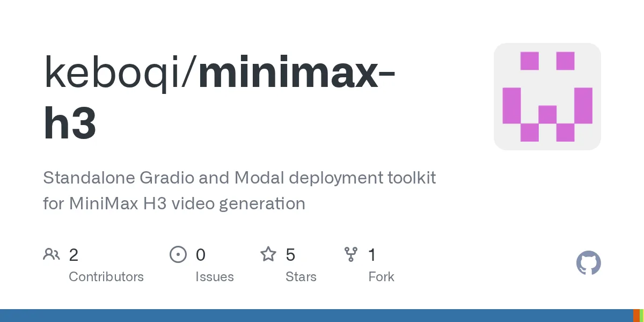The image size is (644, 322).
Task: Click the Stars star icon
Action: pyautogui.click(x=268, y=254)
